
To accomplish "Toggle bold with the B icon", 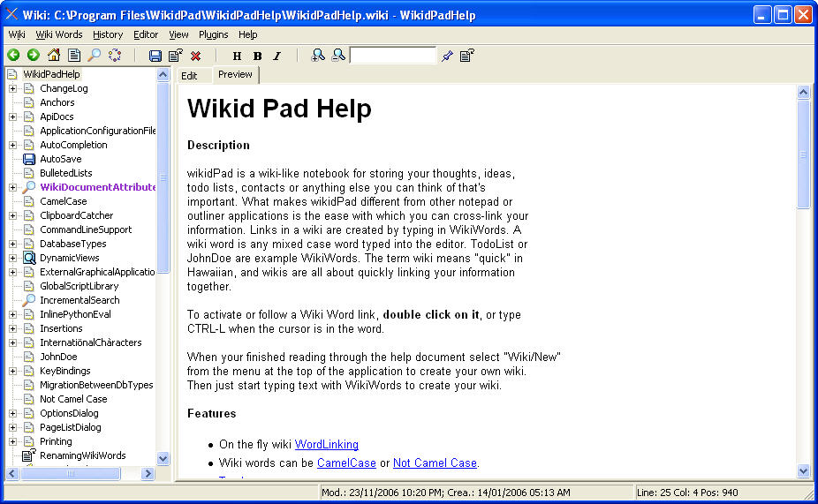I will 257,56.
